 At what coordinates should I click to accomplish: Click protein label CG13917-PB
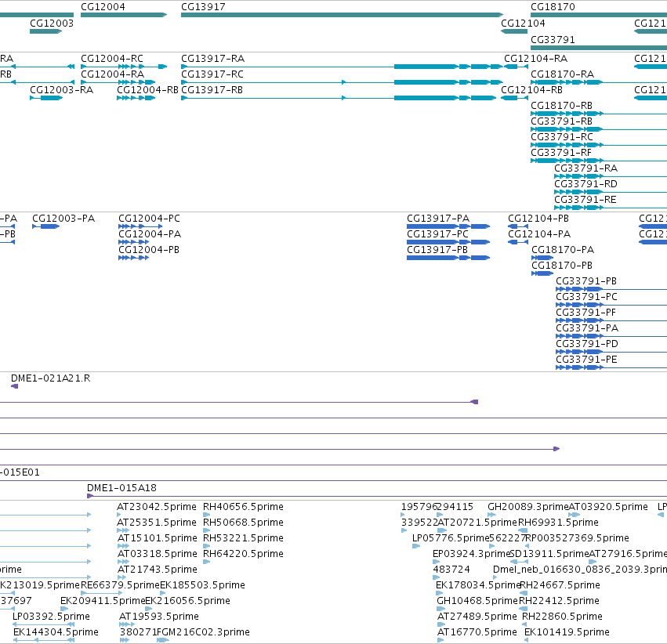tap(437, 251)
